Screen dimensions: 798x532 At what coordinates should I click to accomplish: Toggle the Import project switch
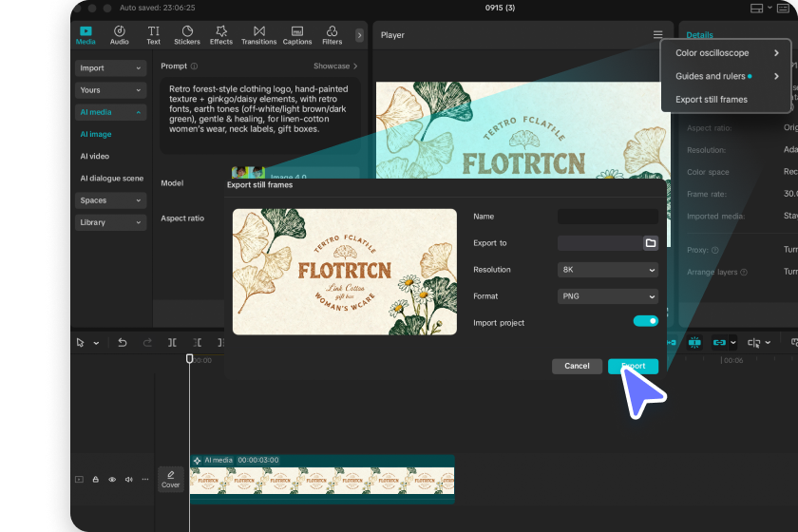click(645, 321)
